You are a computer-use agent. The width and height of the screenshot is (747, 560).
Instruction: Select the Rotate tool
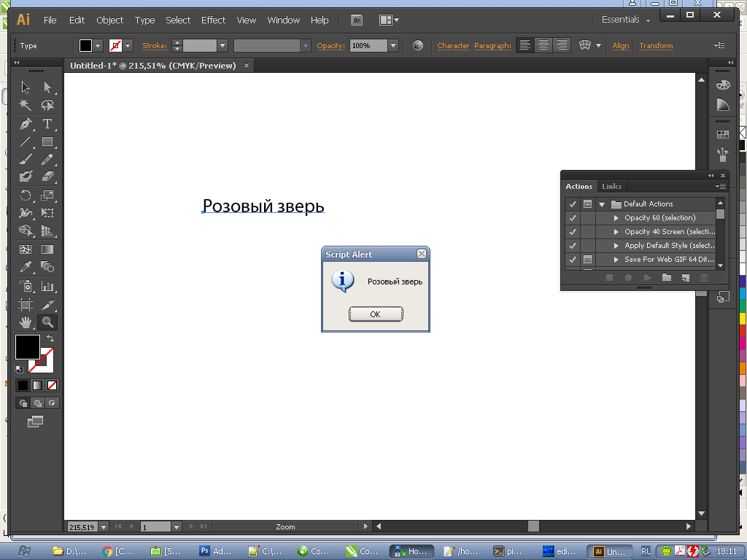26,195
